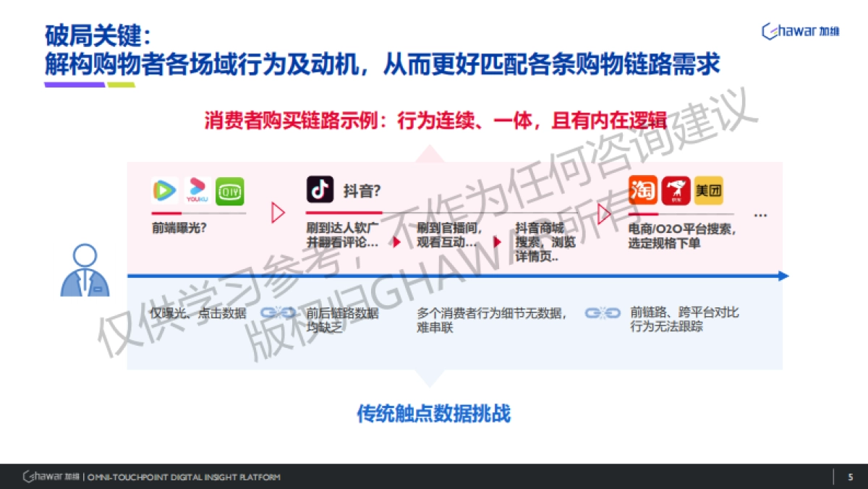Viewport: 868px width, 489px height.
Task: Toggle the broken link icon before 前链路、跨平台对比
Action: [x=603, y=312]
